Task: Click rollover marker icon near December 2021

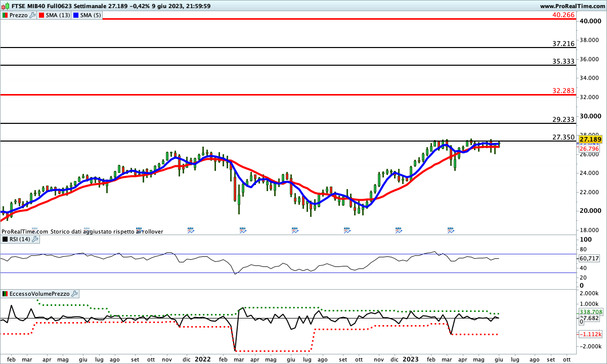Action: point(191,230)
